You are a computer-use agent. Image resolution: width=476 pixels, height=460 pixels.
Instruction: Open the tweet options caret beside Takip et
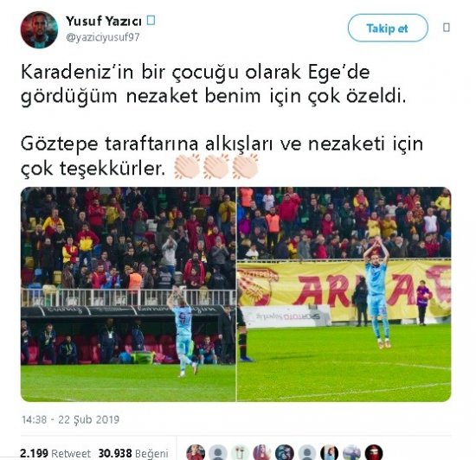click(447, 28)
